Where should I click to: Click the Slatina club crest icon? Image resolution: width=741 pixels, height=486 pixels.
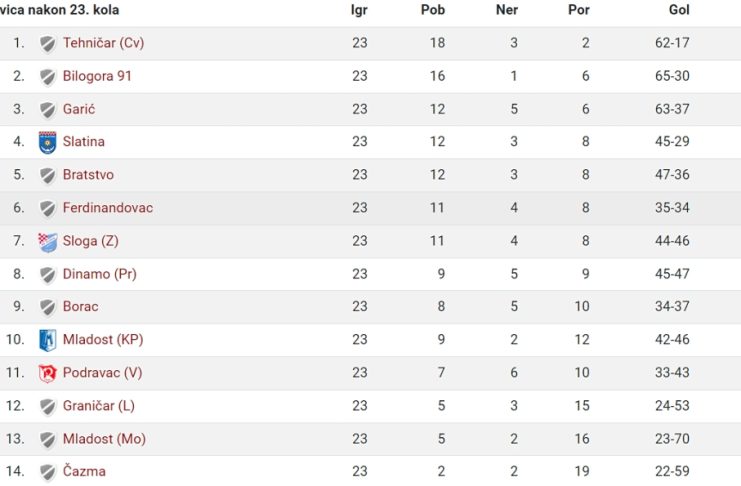47,142
